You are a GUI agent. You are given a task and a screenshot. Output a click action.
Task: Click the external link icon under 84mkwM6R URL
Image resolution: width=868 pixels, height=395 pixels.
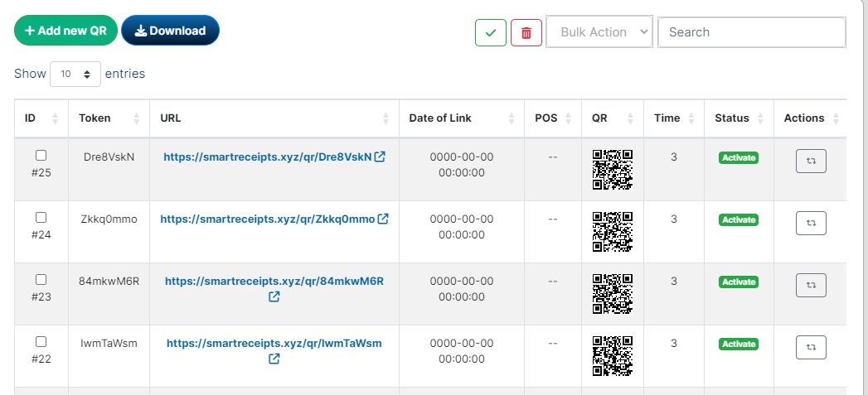[x=274, y=296]
